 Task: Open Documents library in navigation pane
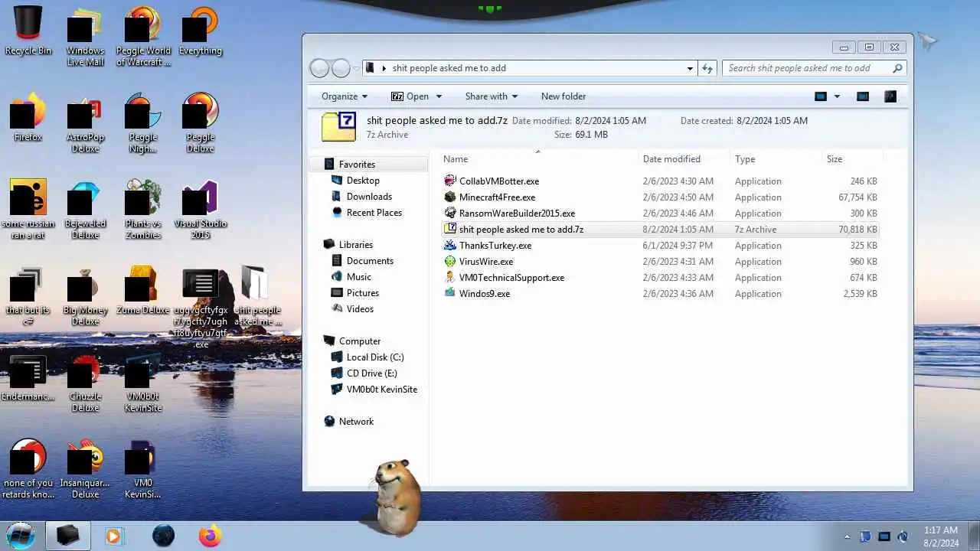point(370,261)
